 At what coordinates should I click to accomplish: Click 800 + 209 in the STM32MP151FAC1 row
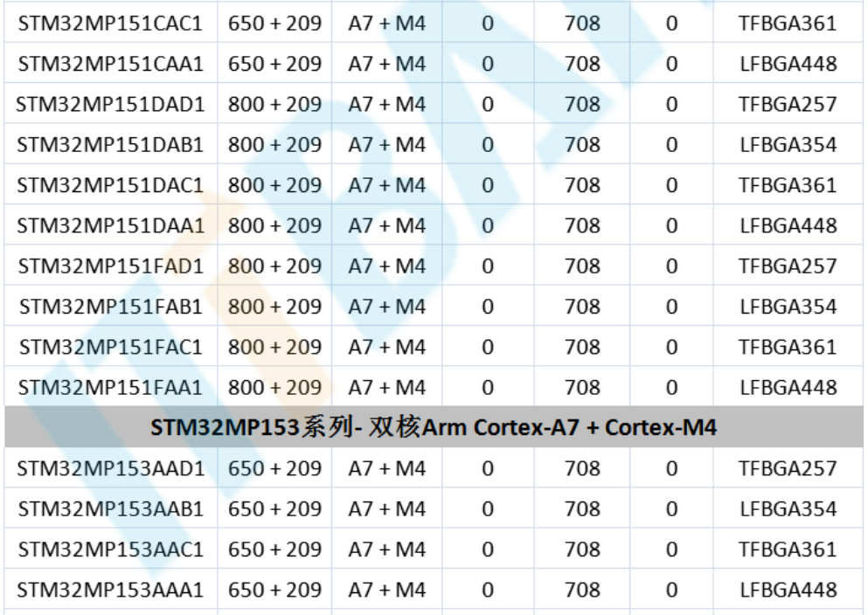pos(274,347)
